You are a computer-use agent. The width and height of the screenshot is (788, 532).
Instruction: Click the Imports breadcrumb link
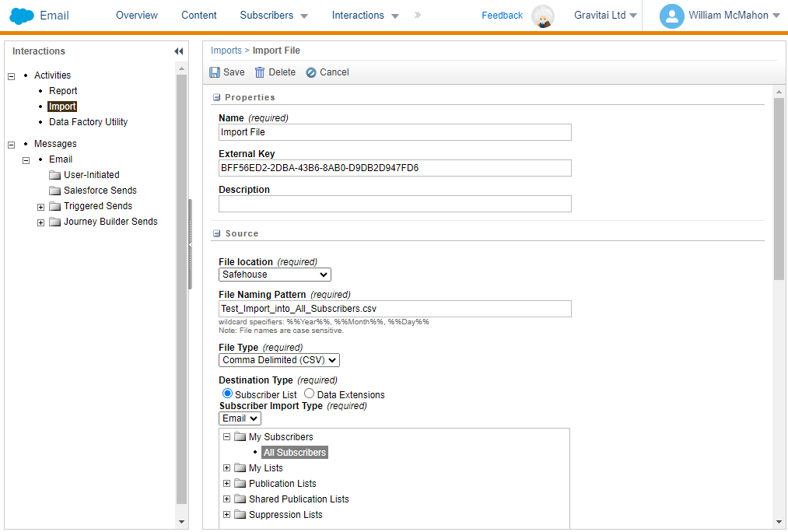[226, 51]
